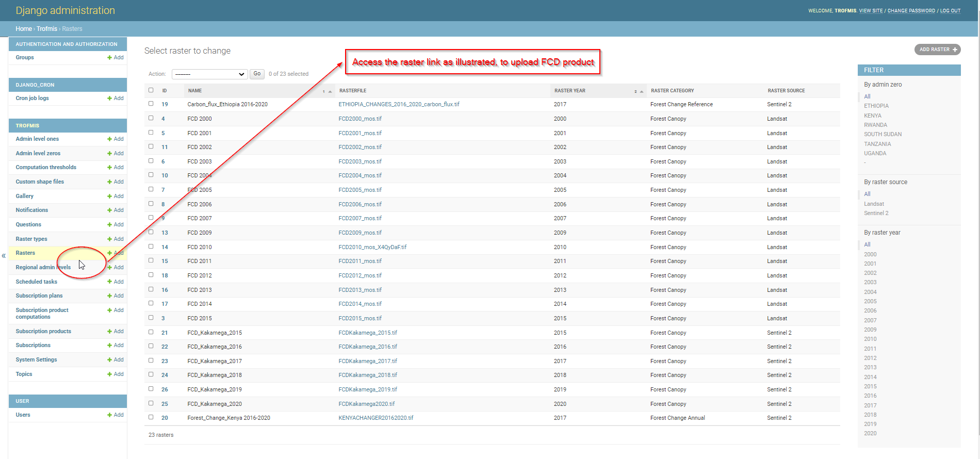
Task: Sort by Raster Year column arrow
Action: tap(642, 91)
